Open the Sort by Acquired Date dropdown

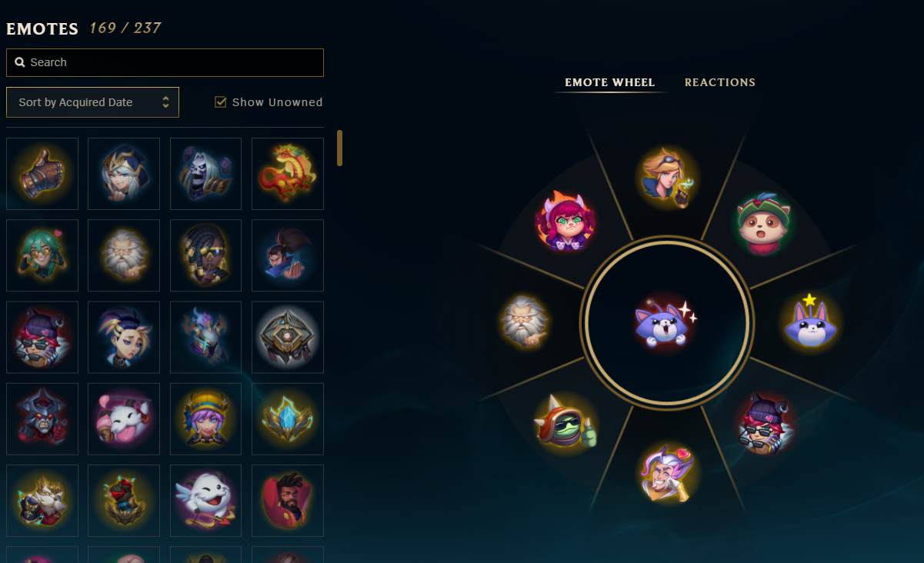point(92,102)
